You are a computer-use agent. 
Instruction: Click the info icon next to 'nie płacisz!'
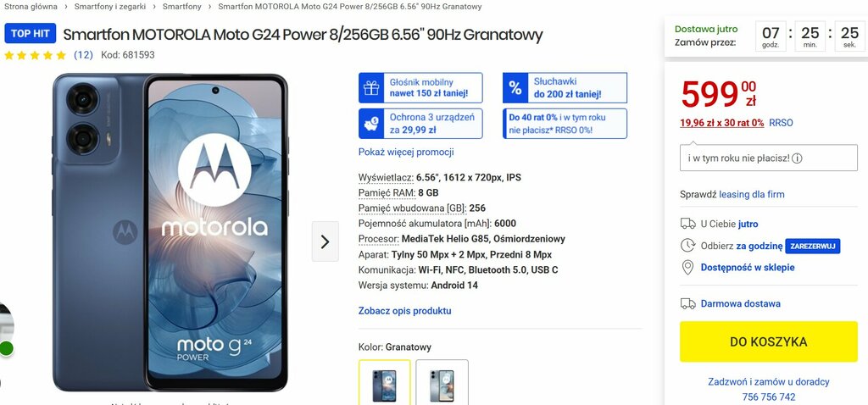tap(797, 158)
